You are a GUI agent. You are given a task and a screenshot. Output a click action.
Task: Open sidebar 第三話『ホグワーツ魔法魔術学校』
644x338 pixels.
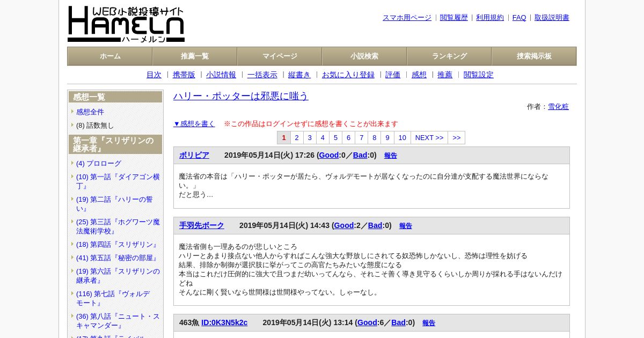click(118, 226)
